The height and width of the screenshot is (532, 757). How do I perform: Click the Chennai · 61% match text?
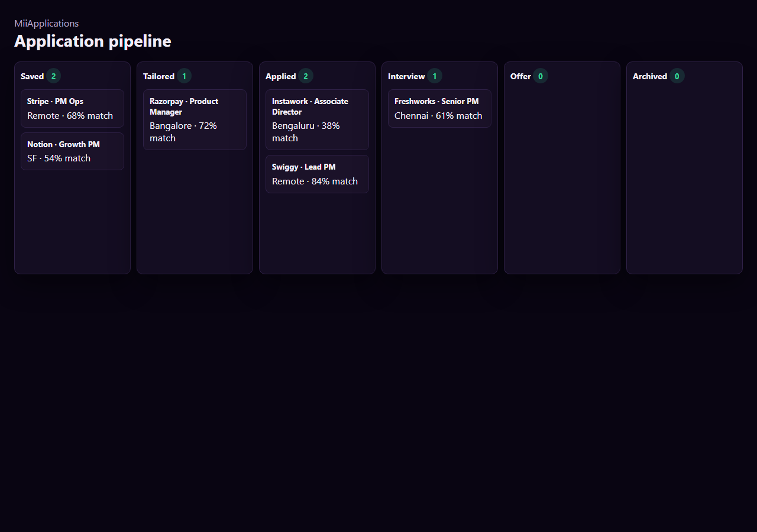tap(438, 115)
